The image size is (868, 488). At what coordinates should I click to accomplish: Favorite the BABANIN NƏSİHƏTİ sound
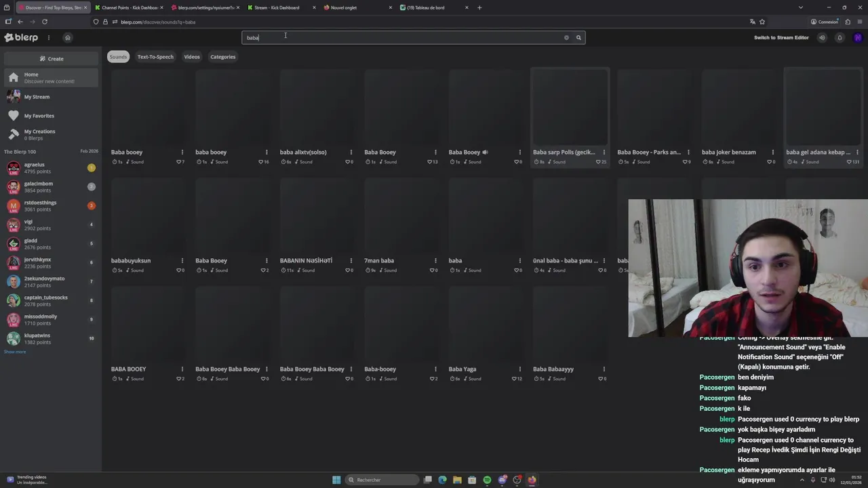click(x=347, y=270)
